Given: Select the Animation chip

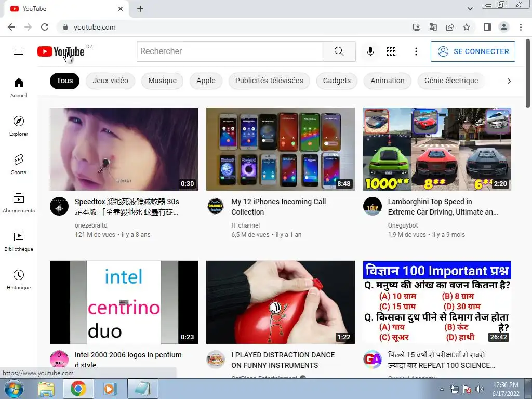Looking at the screenshot, I should (388, 81).
